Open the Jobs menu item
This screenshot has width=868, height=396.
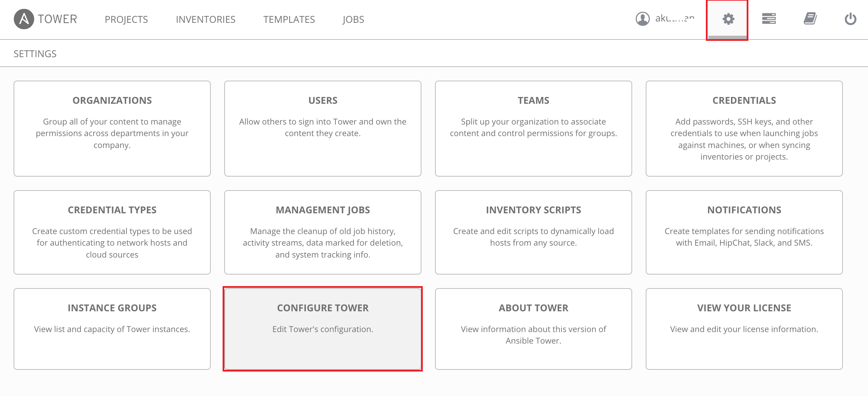point(353,19)
